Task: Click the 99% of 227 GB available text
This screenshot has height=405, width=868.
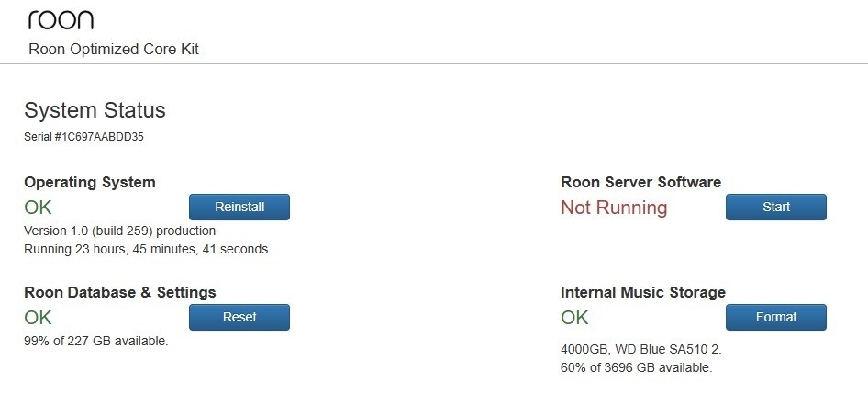Action: click(95, 342)
